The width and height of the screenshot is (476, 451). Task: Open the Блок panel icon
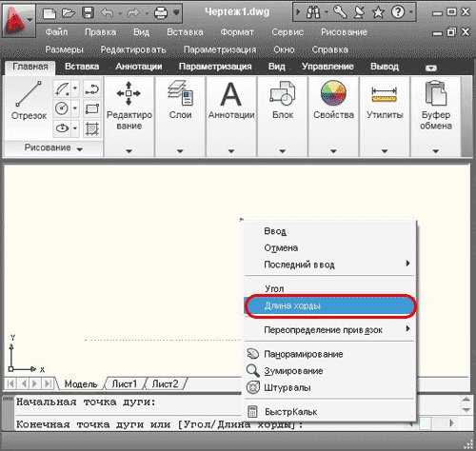coord(283,93)
